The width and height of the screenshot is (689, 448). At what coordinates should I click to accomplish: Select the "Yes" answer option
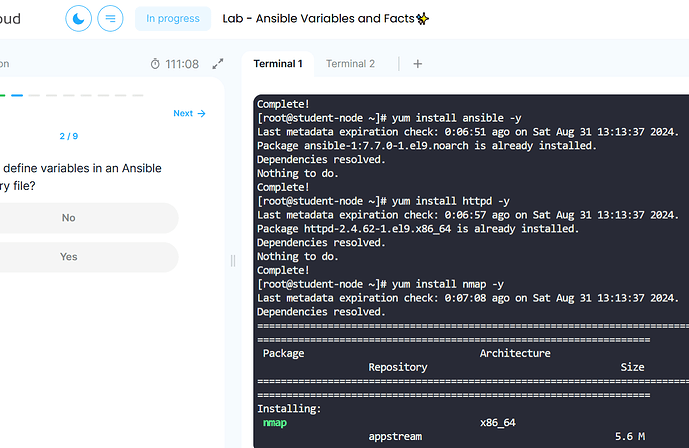[69, 257]
